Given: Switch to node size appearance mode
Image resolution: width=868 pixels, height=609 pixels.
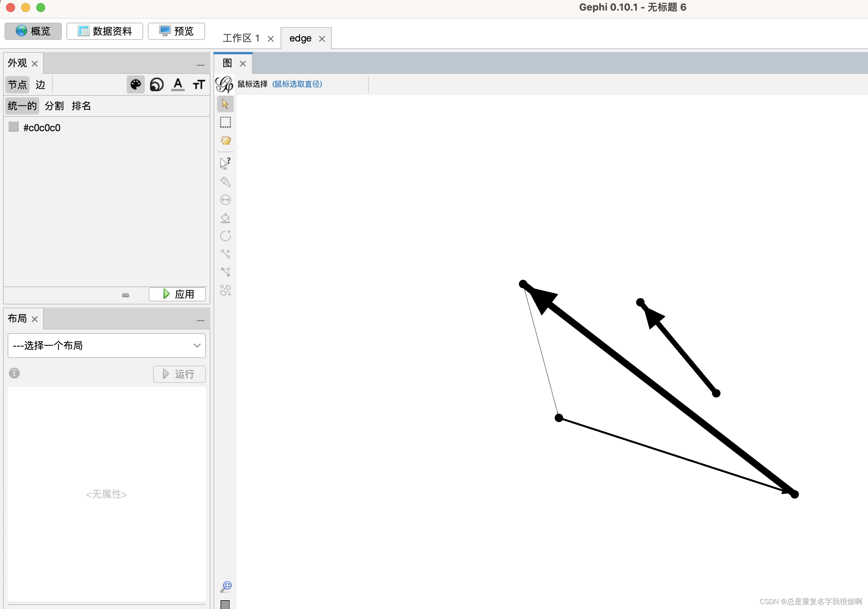Looking at the screenshot, I should click(x=156, y=84).
